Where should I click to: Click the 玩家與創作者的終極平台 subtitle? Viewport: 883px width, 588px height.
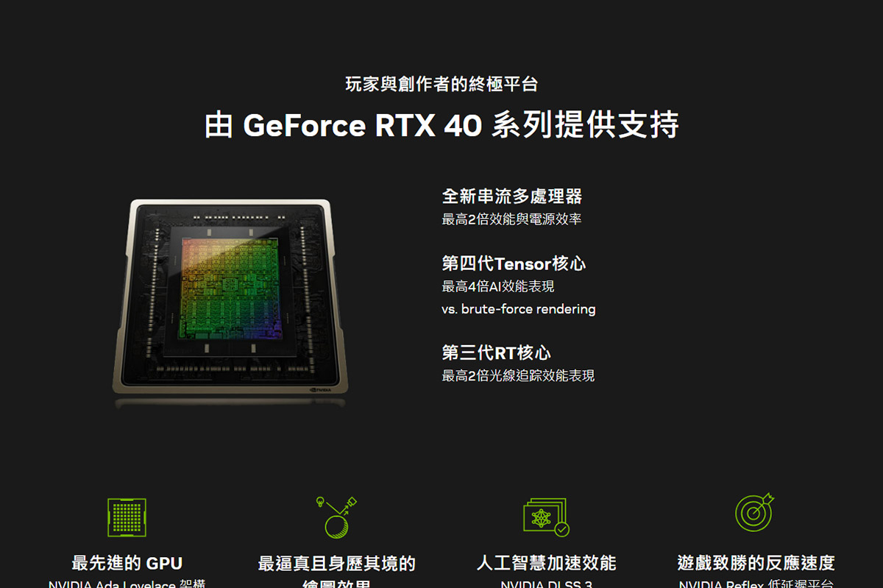click(441, 84)
